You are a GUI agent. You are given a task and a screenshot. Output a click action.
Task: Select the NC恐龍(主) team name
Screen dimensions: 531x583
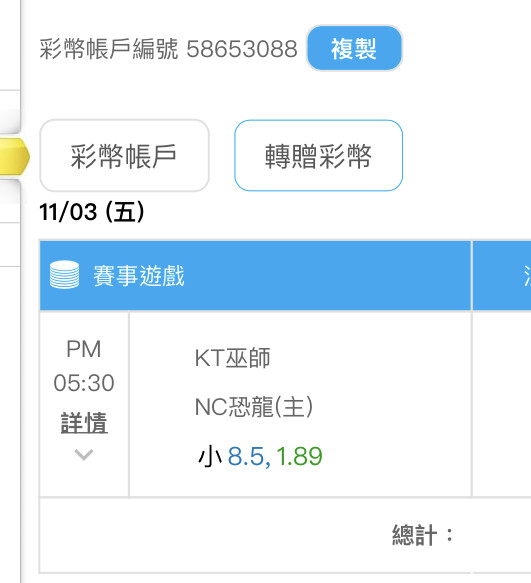tap(254, 407)
